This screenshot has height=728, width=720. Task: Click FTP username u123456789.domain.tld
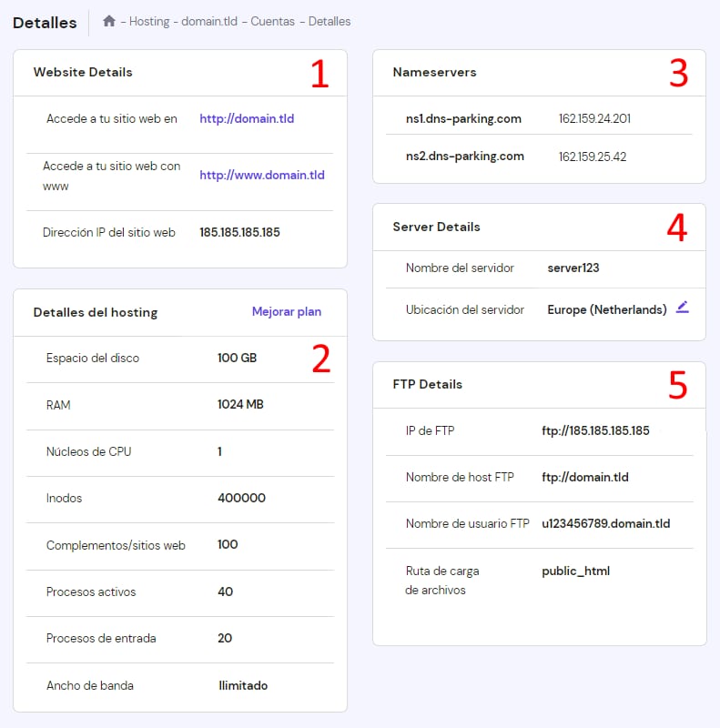pyautogui.click(x=605, y=524)
